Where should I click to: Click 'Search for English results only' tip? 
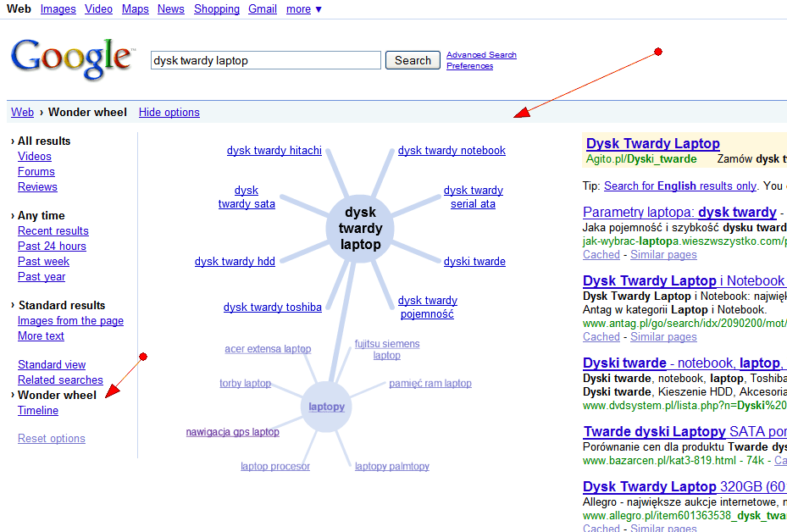coord(680,186)
